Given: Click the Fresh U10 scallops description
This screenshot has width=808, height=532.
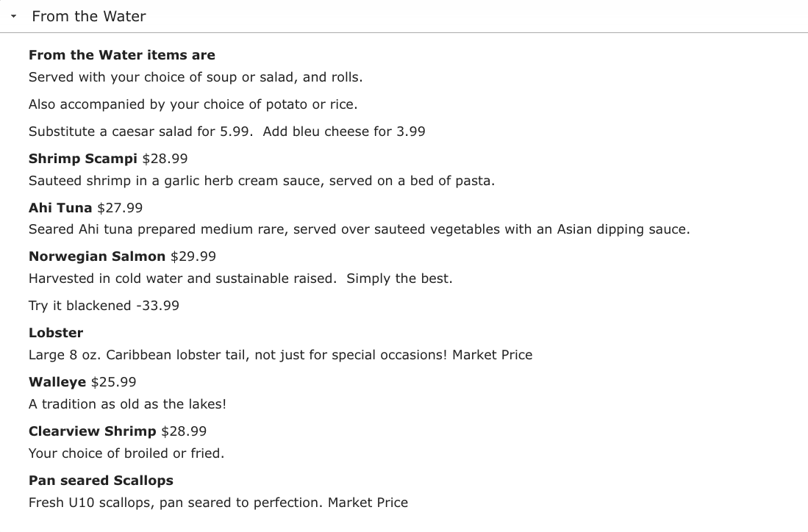Looking at the screenshot, I should (218, 503).
